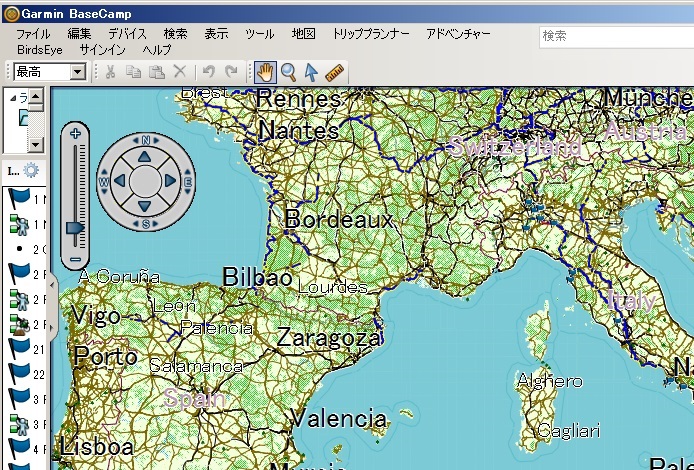This screenshot has width=694, height=470.
Task: Click library tree scrollbar up arrow
Action: pyautogui.click(x=36, y=95)
